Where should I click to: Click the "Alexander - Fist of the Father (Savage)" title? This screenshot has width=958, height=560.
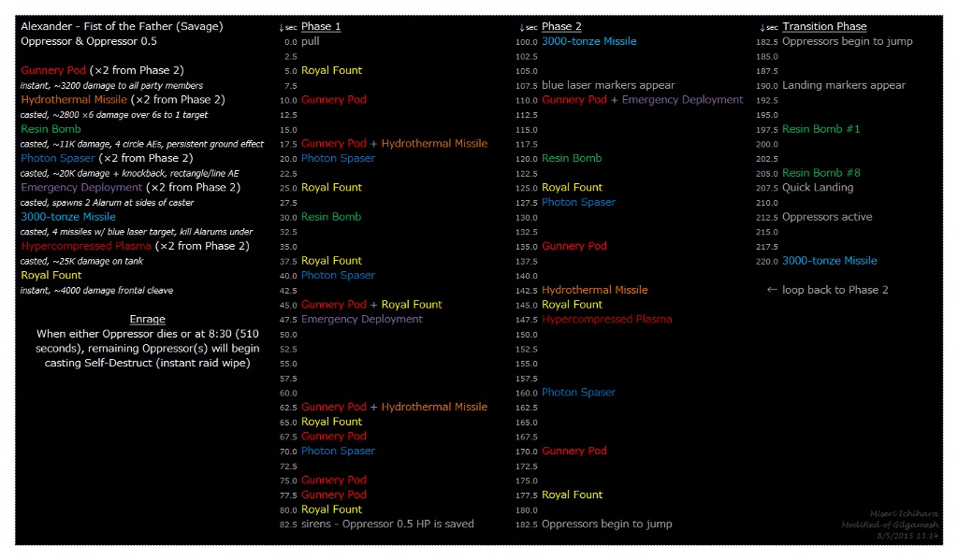122,26
